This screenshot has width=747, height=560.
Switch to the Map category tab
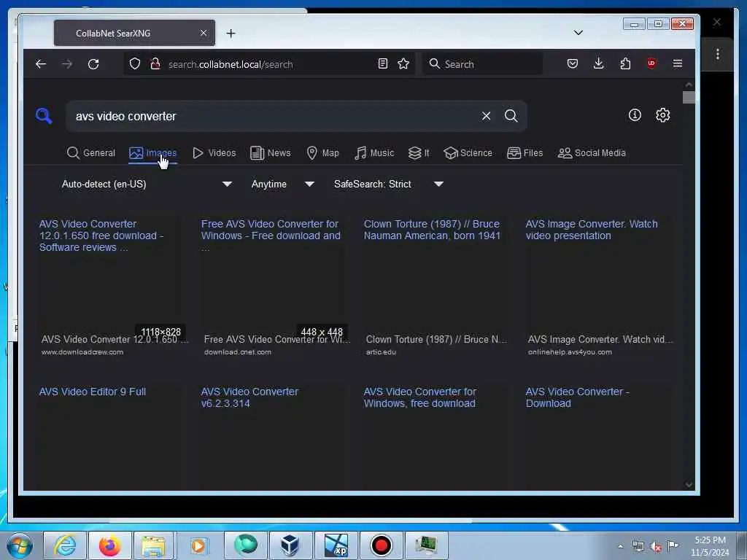tap(322, 153)
